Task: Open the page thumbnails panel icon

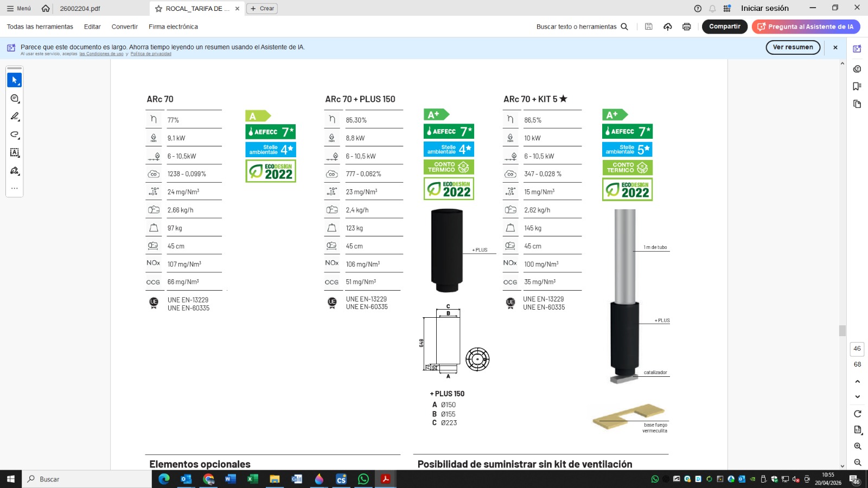Action: (x=857, y=104)
